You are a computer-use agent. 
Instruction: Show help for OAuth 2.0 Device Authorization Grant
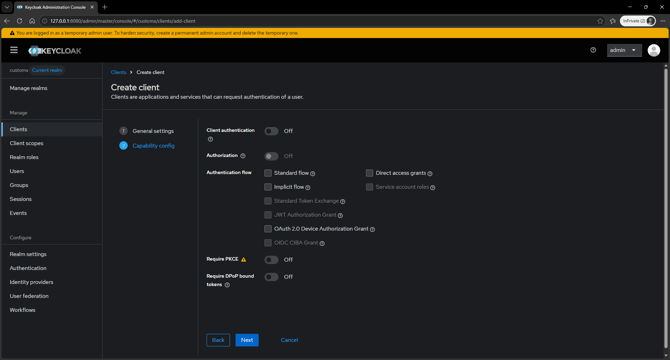click(372, 229)
